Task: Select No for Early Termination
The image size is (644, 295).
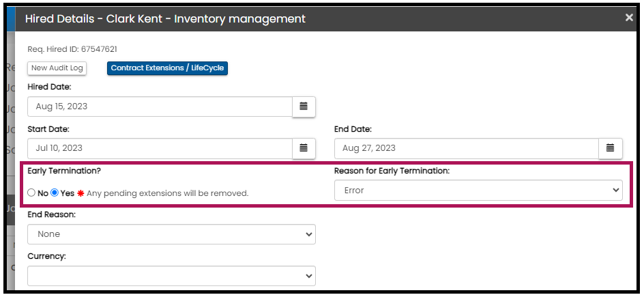Action: (x=31, y=193)
